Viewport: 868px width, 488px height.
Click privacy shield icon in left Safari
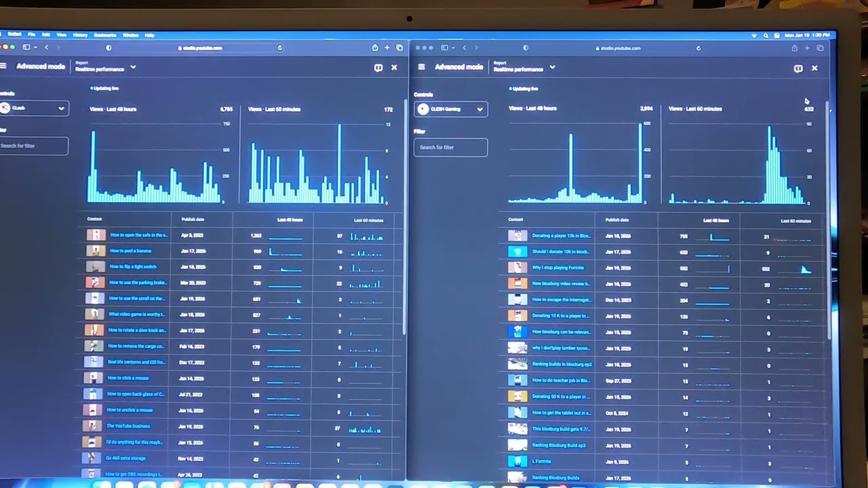pos(108,47)
